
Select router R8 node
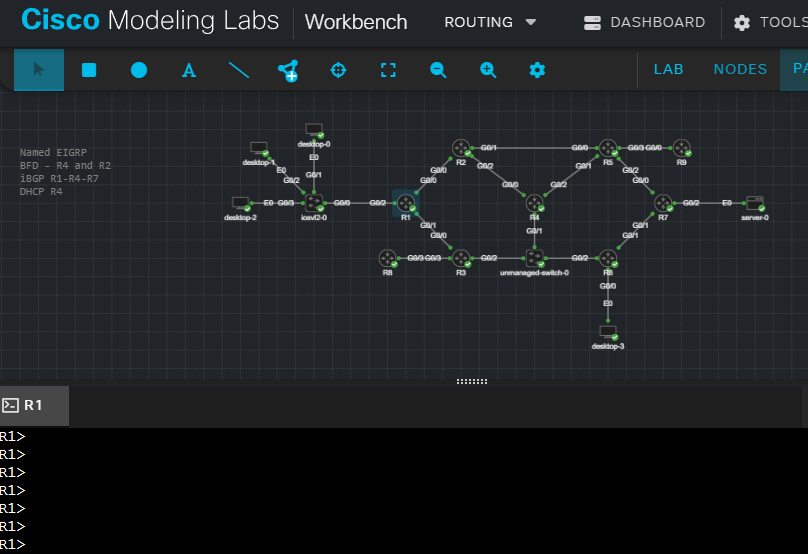(x=388, y=258)
